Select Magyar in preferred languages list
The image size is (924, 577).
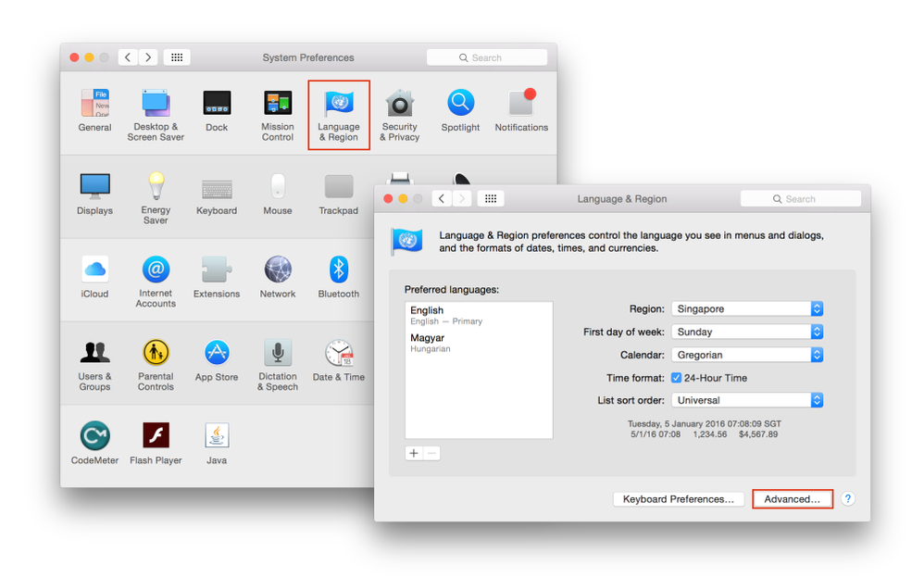(479, 343)
